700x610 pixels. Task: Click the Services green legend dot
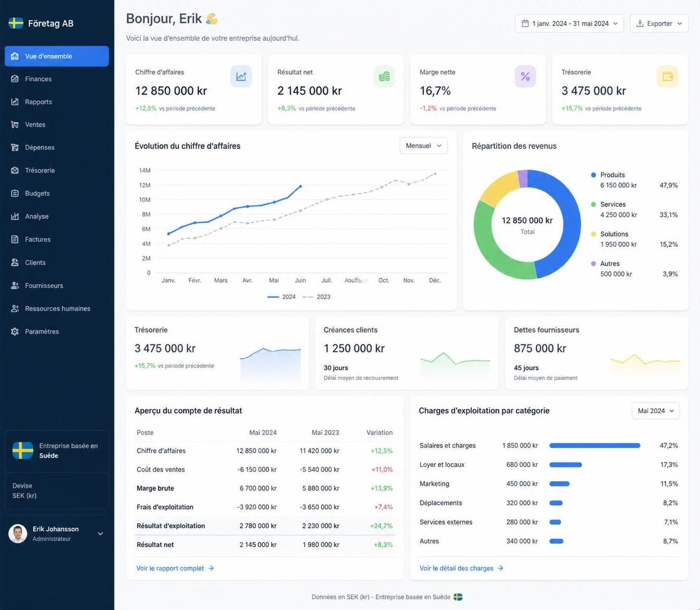593,204
